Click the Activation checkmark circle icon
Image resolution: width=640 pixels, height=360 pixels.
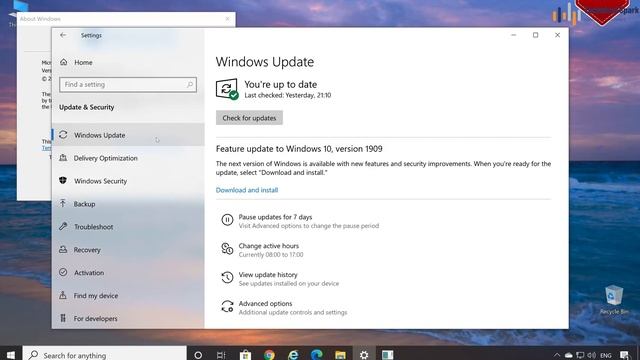pyautogui.click(x=63, y=272)
